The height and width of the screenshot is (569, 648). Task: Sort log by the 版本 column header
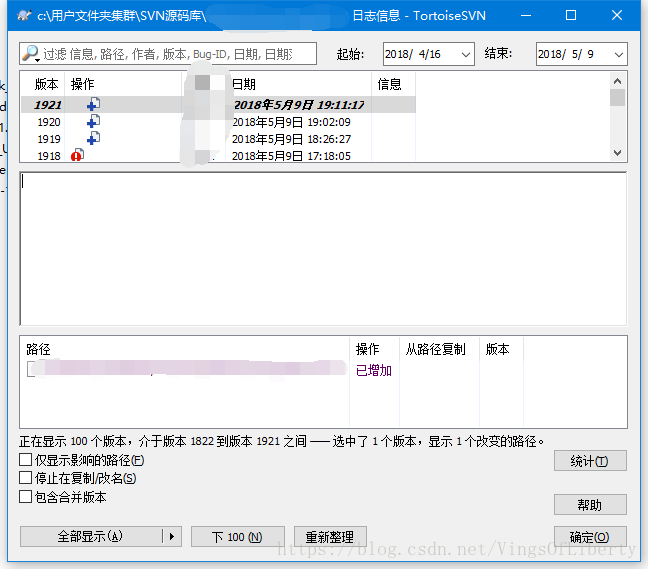click(x=46, y=85)
